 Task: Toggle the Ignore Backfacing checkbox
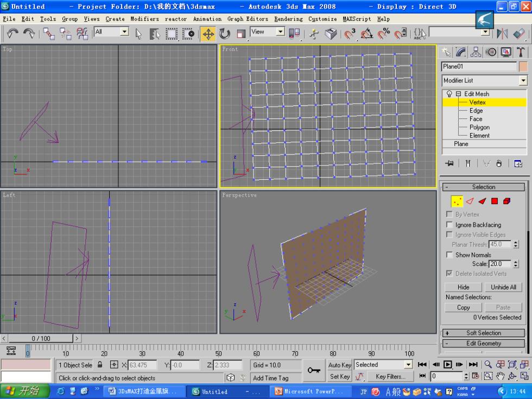[449, 225]
